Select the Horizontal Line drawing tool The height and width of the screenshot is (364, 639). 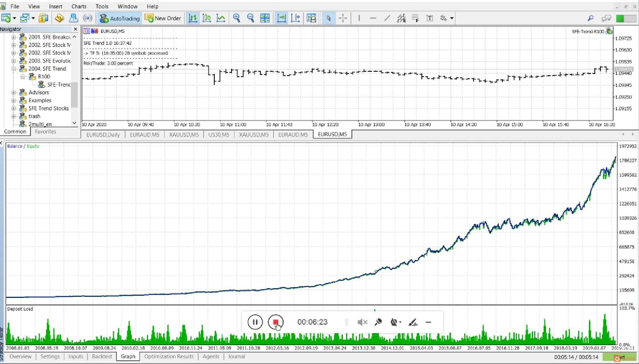[x=373, y=18]
